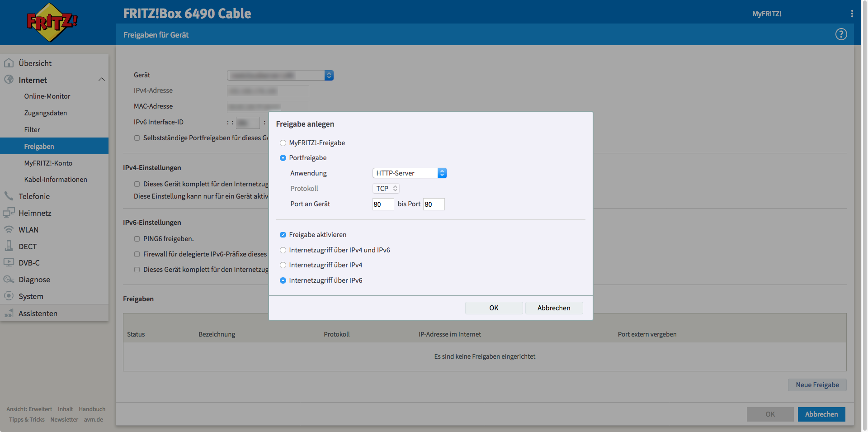Click the Übersicht home icon
Image resolution: width=868 pixels, height=432 pixels.
pos(9,63)
